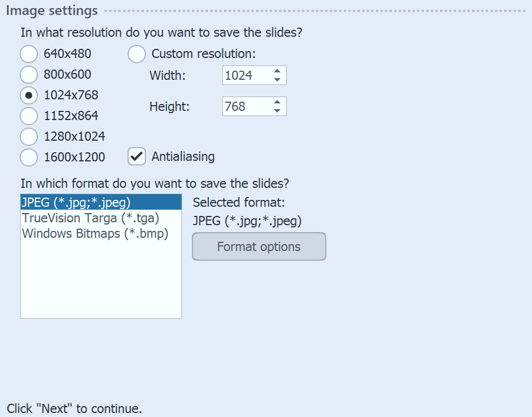Click the Image settings section header
This screenshot has width=532, height=417.
click(x=49, y=10)
